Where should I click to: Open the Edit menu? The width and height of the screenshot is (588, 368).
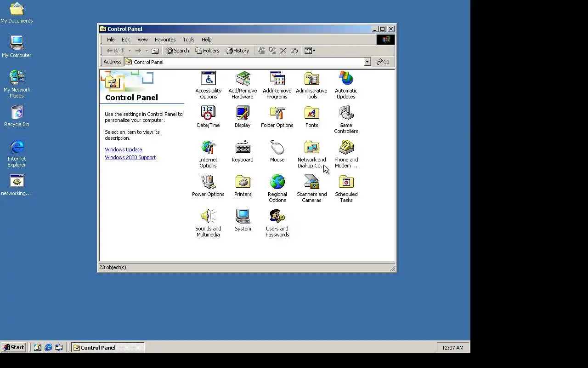pyautogui.click(x=125, y=40)
